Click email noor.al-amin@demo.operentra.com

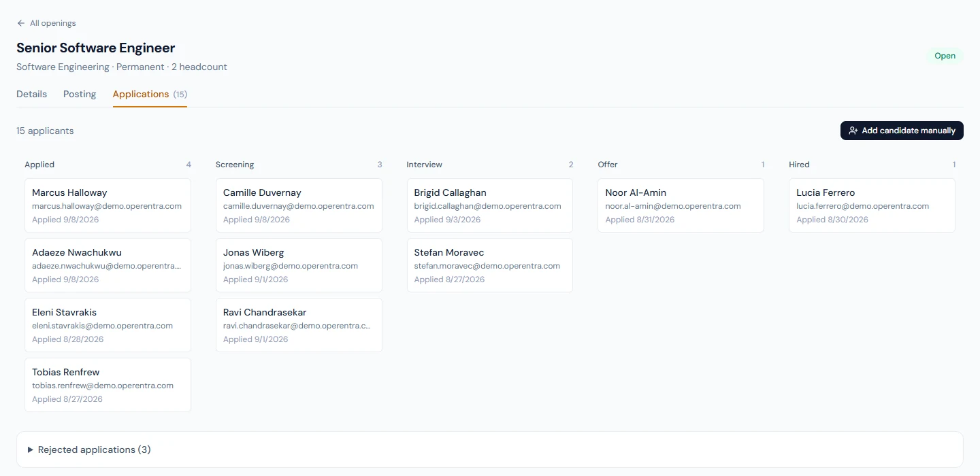click(673, 206)
